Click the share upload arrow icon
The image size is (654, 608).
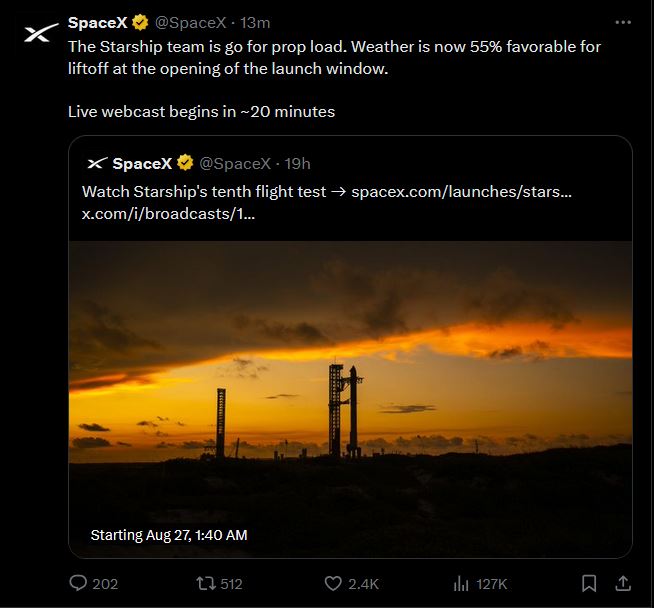(622, 583)
